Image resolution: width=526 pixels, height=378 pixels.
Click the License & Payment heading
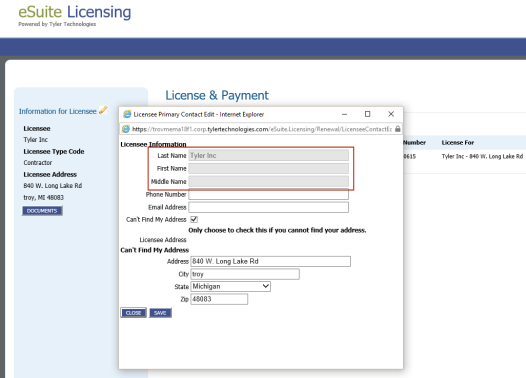[x=217, y=95]
